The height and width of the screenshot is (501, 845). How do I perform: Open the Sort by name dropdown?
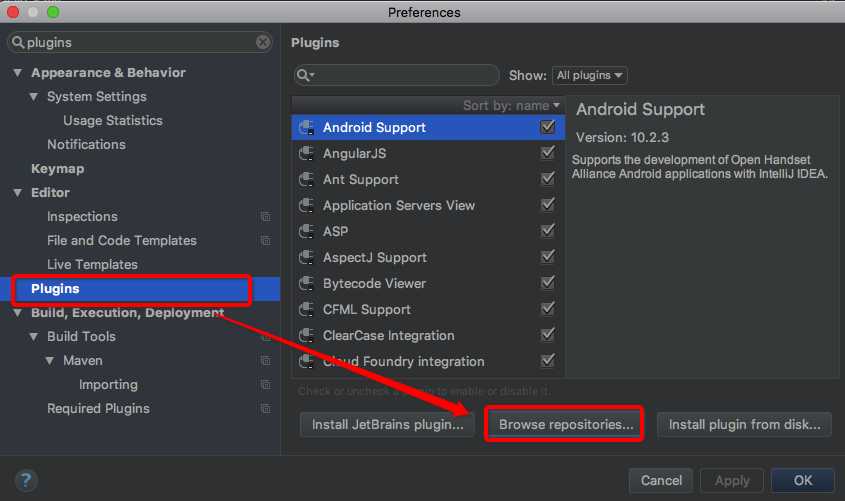tap(511, 106)
